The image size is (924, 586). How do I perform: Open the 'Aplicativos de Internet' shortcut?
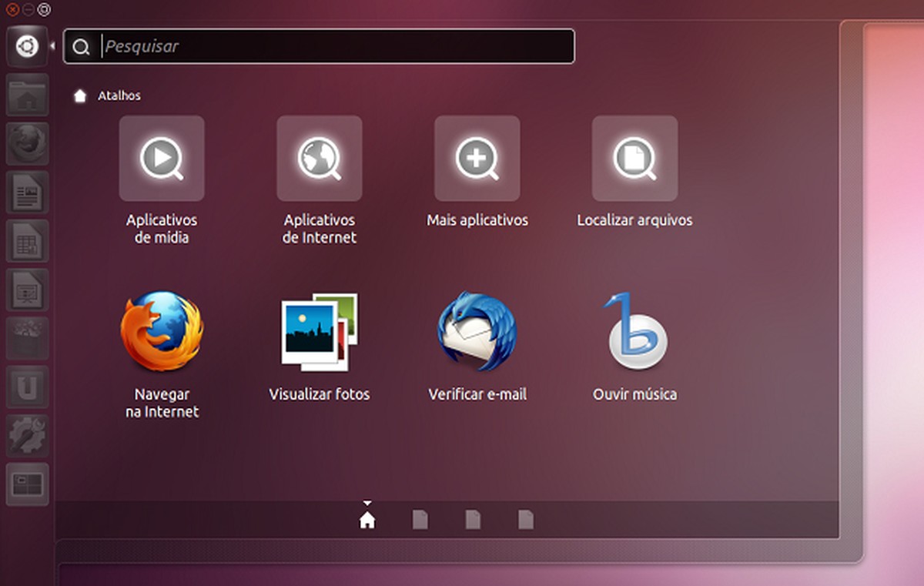click(319, 158)
